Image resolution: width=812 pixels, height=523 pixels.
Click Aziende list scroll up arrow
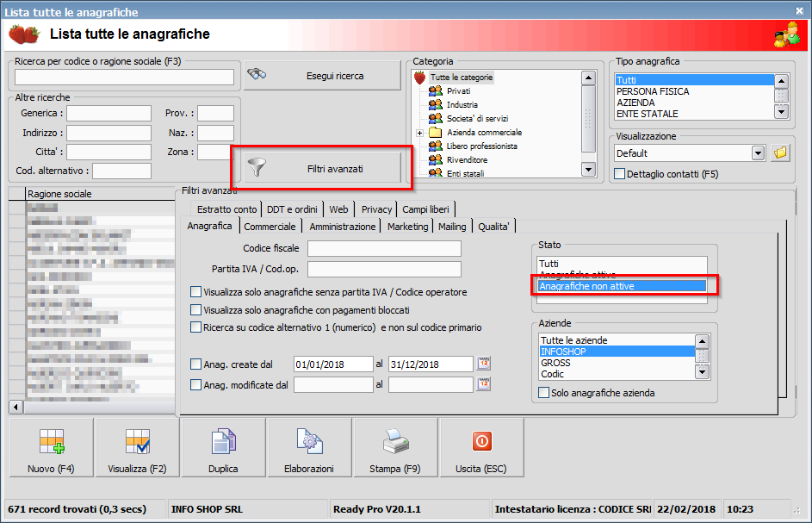[703, 341]
